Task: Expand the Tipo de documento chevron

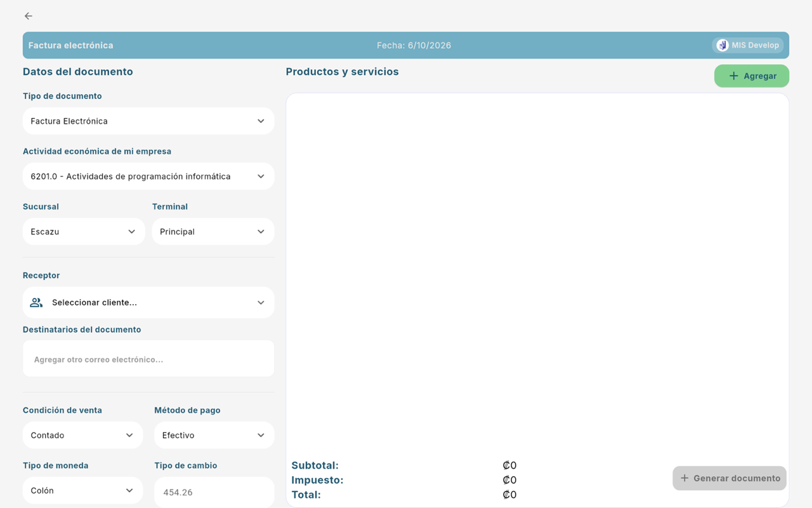Action: pos(261,121)
